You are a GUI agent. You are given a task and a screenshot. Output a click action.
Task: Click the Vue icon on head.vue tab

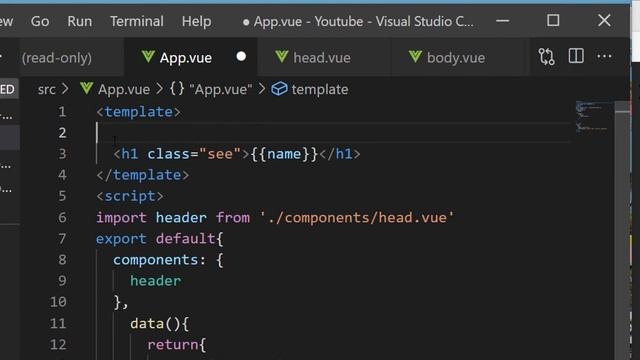point(282,56)
